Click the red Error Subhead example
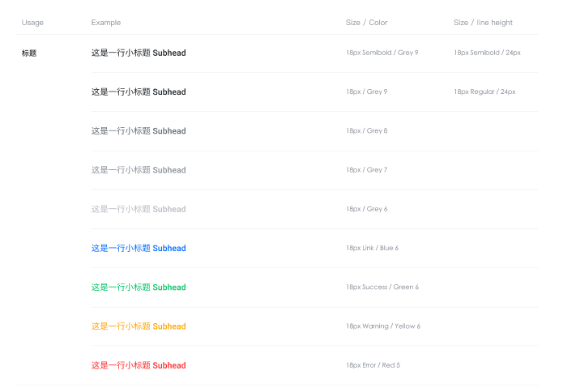Image resolution: width=576 pixels, height=392 pixels. [139, 365]
